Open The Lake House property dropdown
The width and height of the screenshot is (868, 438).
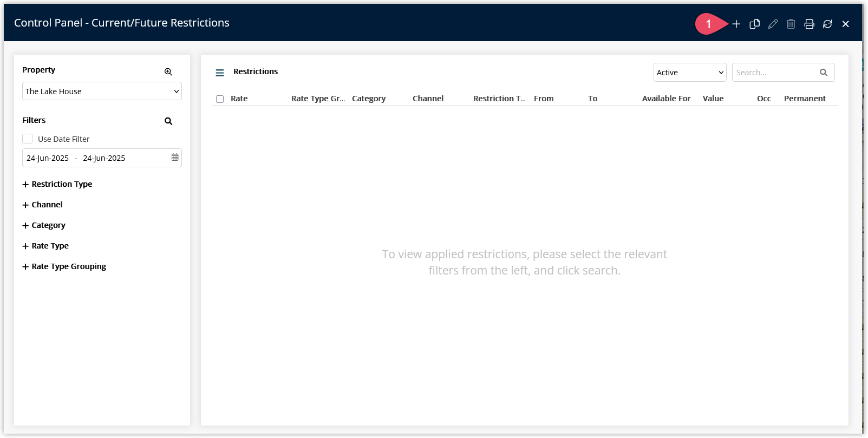pos(102,91)
